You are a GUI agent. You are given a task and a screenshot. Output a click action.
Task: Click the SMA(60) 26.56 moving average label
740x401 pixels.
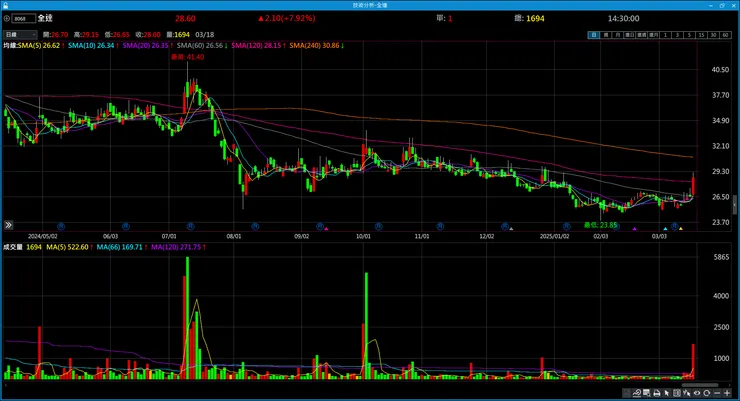(x=200, y=46)
